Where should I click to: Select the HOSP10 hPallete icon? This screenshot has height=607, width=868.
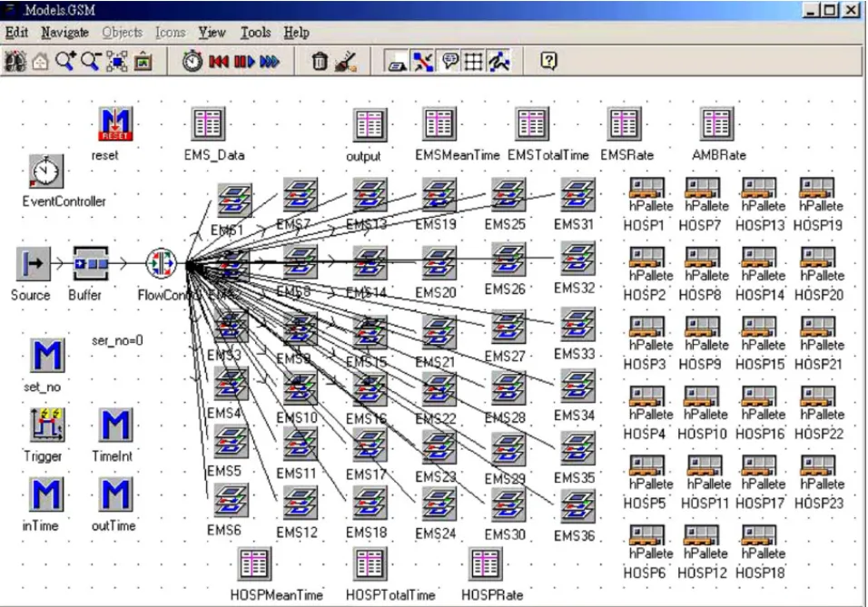702,397
